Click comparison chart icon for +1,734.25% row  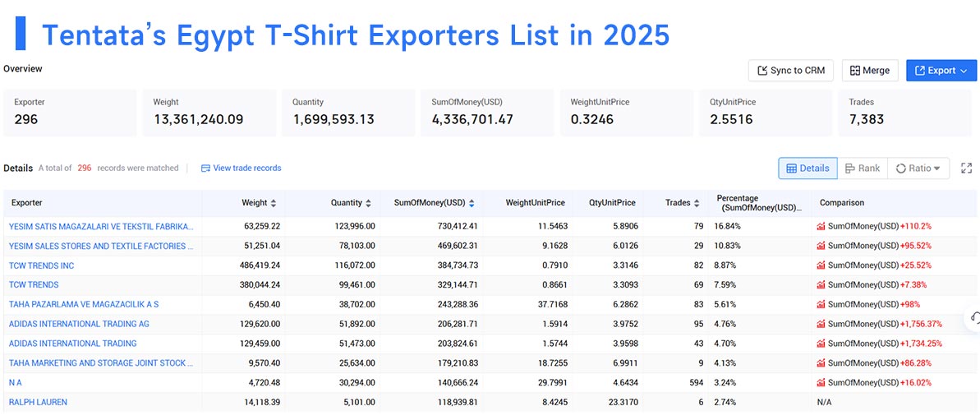pyautogui.click(x=821, y=344)
